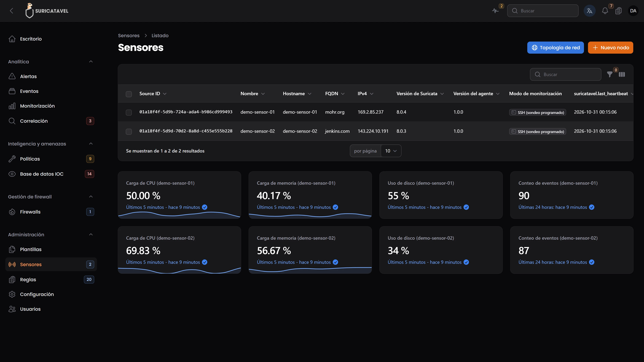
Task: Open Plantillas in the sidebar
Action: (x=51, y=249)
